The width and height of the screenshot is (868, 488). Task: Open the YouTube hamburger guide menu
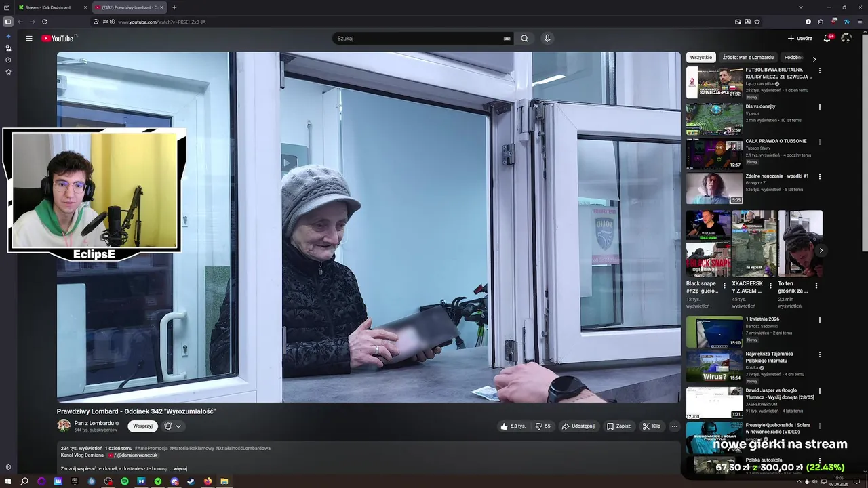coord(29,39)
